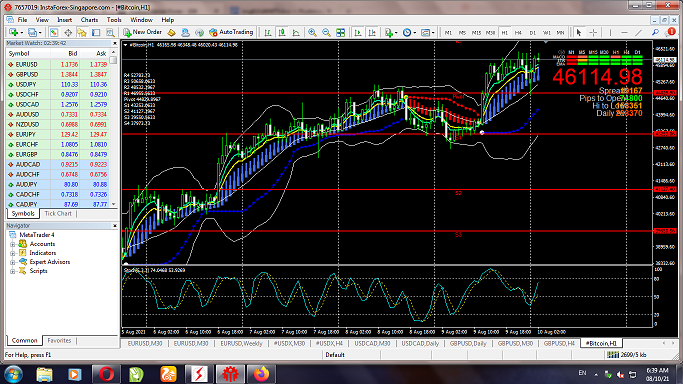Screen dimensions: 683x384
Task: Open MetaEditor with the yellow book icon
Action: pos(171,32)
